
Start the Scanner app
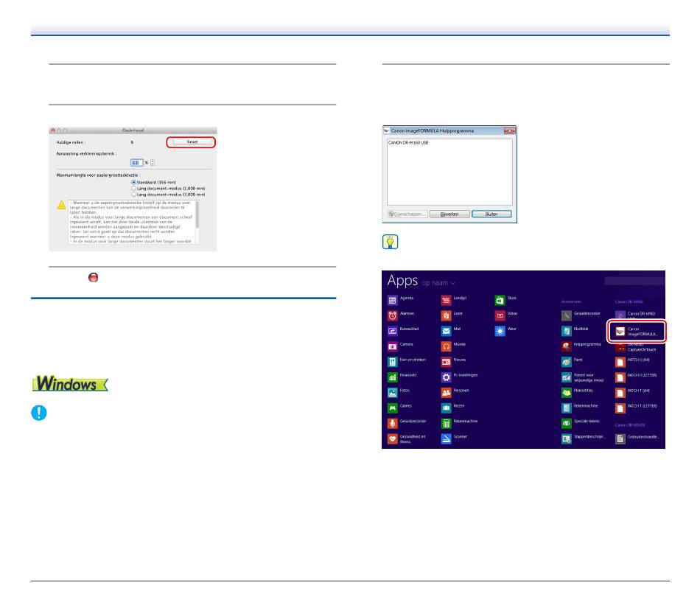point(454,438)
